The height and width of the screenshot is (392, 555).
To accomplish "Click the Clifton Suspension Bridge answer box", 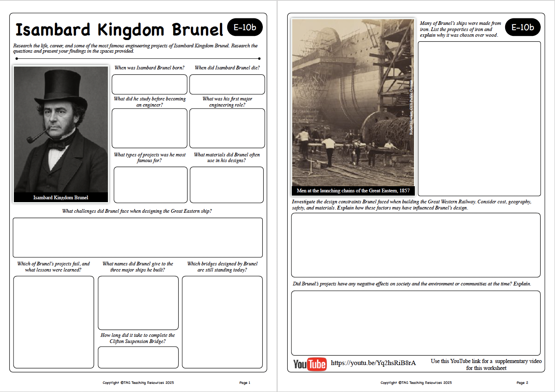I will [138, 357].
